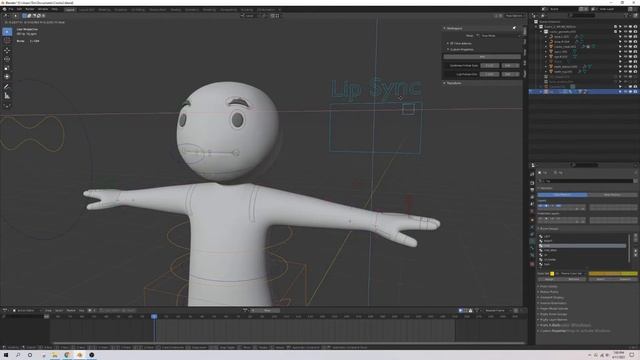
Task: Expand the Custom Properties sidebar section
Action: (461, 49)
